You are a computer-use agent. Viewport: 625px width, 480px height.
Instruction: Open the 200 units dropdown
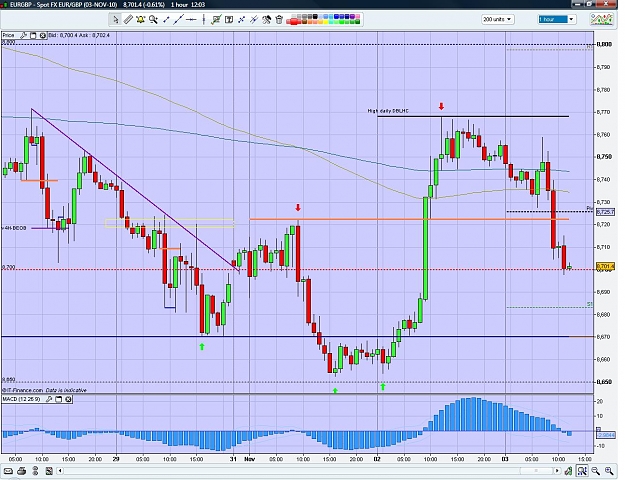click(x=498, y=19)
